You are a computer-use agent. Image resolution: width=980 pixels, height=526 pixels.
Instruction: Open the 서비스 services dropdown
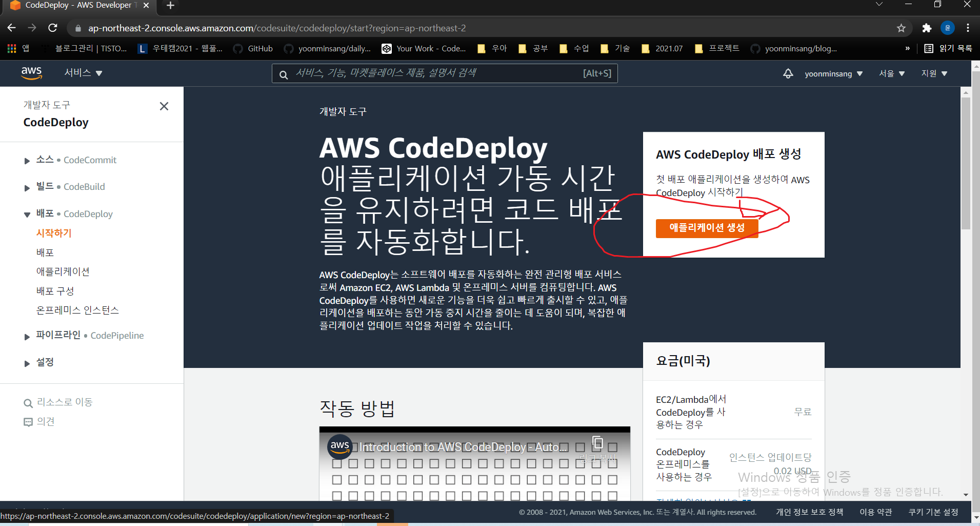click(x=83, y=73)
